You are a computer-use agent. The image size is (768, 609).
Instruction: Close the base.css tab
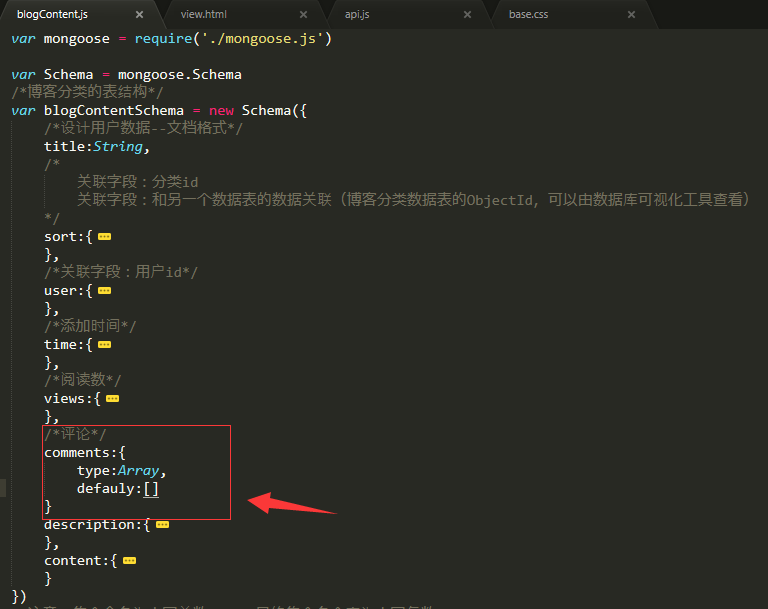click(631, 14)
